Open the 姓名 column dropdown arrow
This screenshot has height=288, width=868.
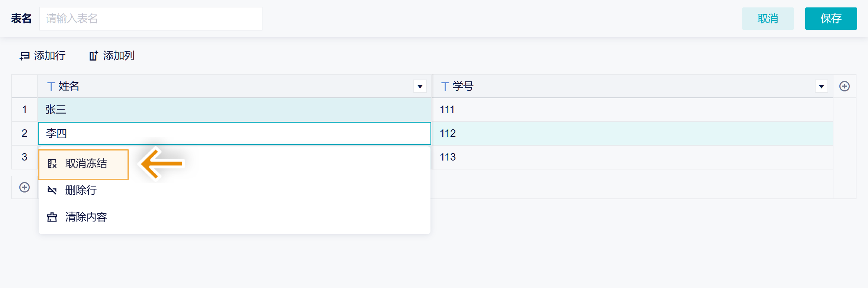[x=420, y=87]
